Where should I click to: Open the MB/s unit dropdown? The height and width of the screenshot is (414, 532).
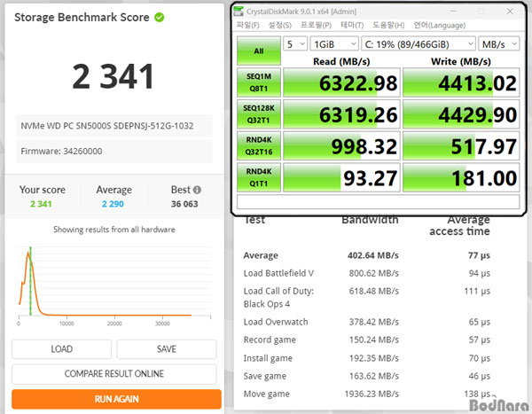(x=499, y=43)
